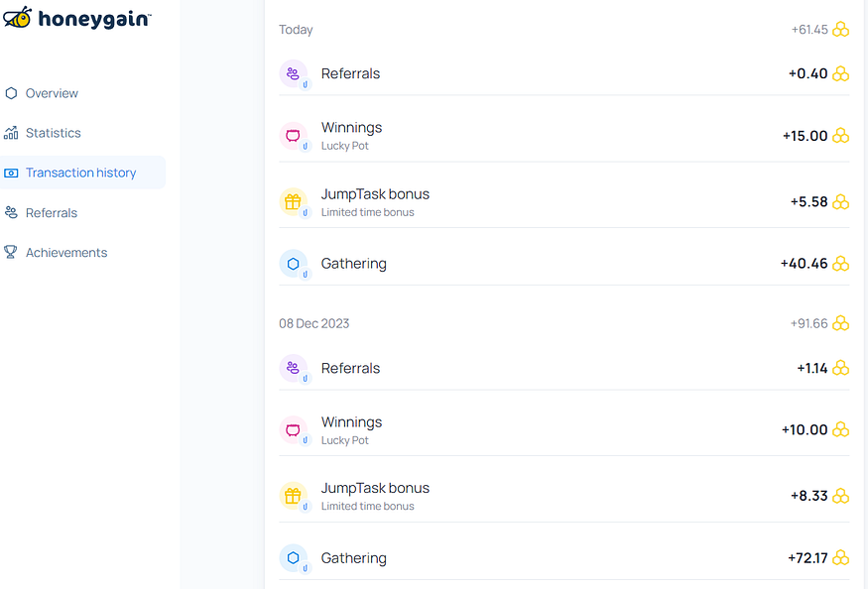Click today's JumpTask bonus gift icon
868x589 pixels.
coord(294,202)
